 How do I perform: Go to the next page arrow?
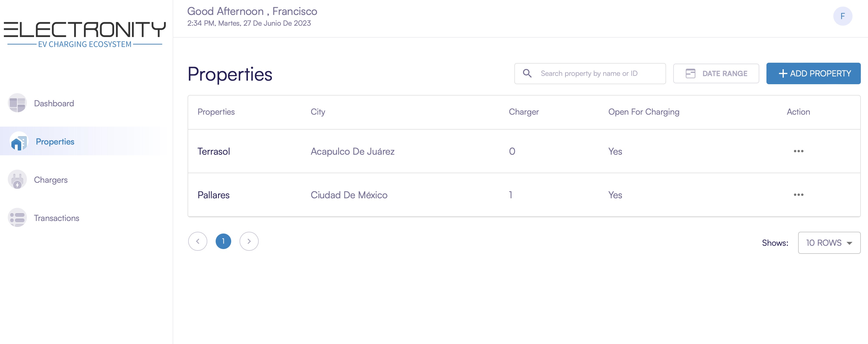(x=249, y=241)
